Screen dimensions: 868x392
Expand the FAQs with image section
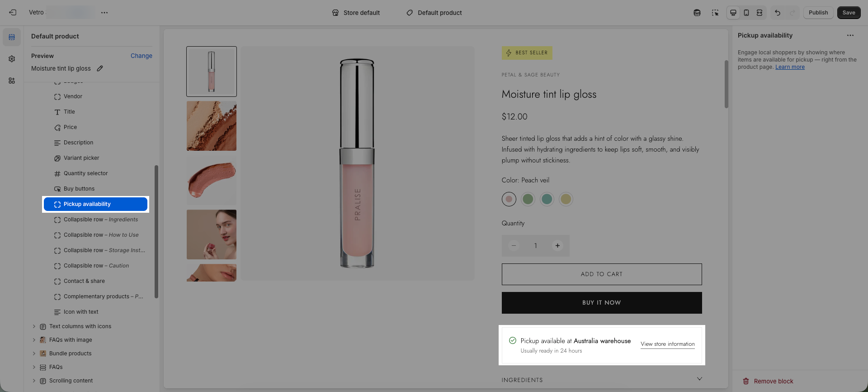(34, 340)
